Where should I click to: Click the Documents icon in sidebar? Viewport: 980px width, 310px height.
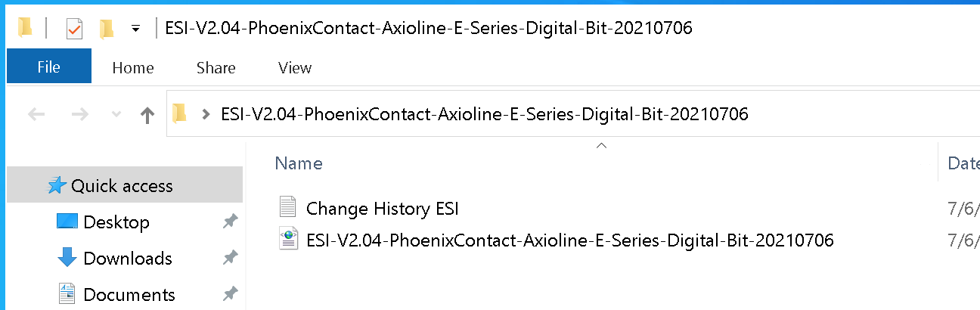[67, 294]
